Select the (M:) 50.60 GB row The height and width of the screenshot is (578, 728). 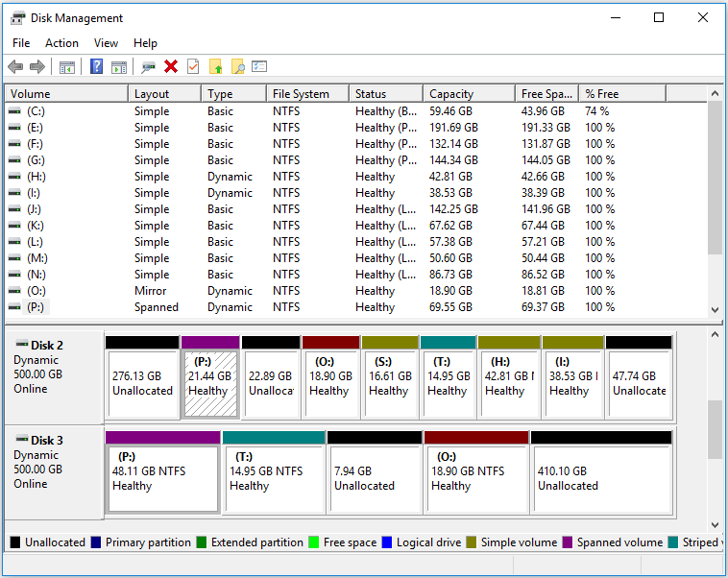click(x=356, y=258)
